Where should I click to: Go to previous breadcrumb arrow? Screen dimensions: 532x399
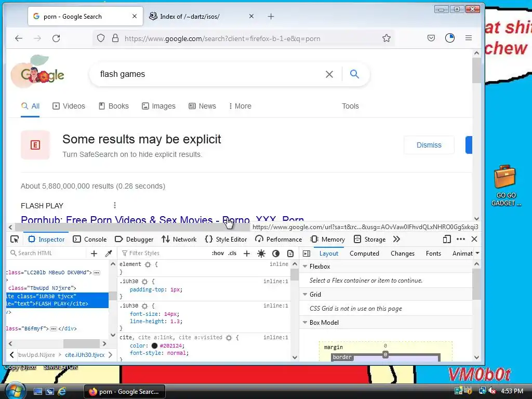click(12, 355)
